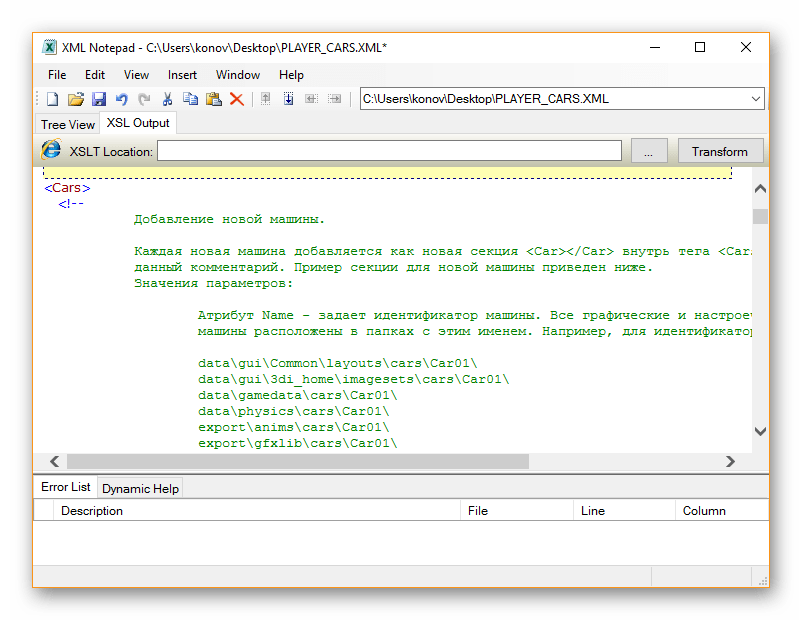The height and width of the screenshot is (620, 802).
Task: Open the Insert menu
Action: [182, 75]
